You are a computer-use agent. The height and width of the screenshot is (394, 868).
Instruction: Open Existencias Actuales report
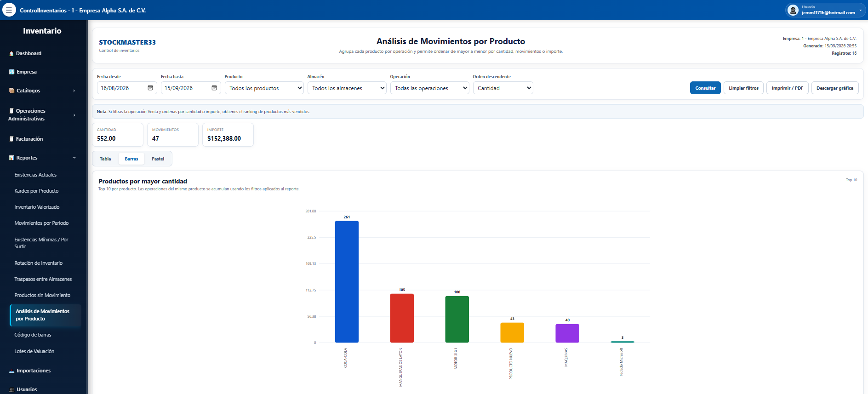coord(35,175)
